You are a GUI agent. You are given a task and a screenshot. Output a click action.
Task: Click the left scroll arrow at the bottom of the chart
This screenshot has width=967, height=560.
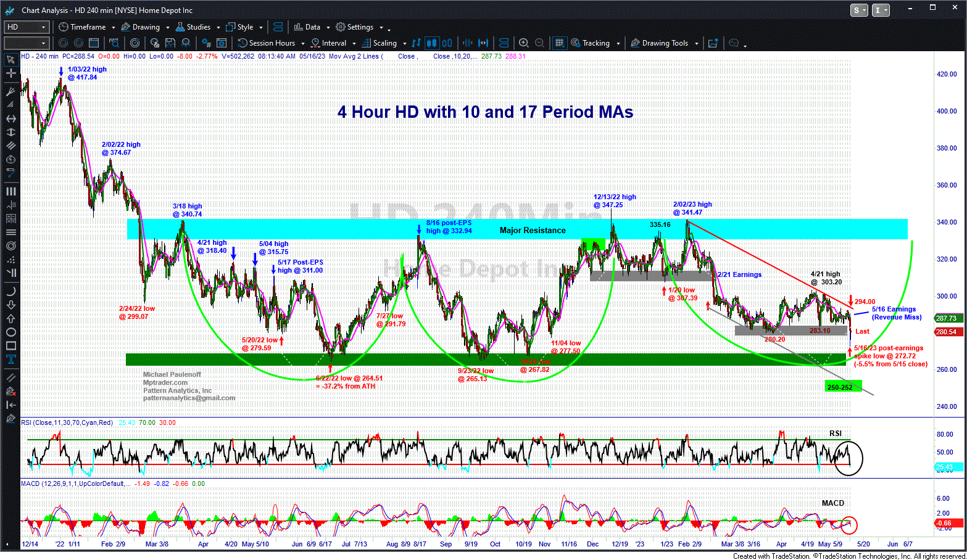point(7,544)
